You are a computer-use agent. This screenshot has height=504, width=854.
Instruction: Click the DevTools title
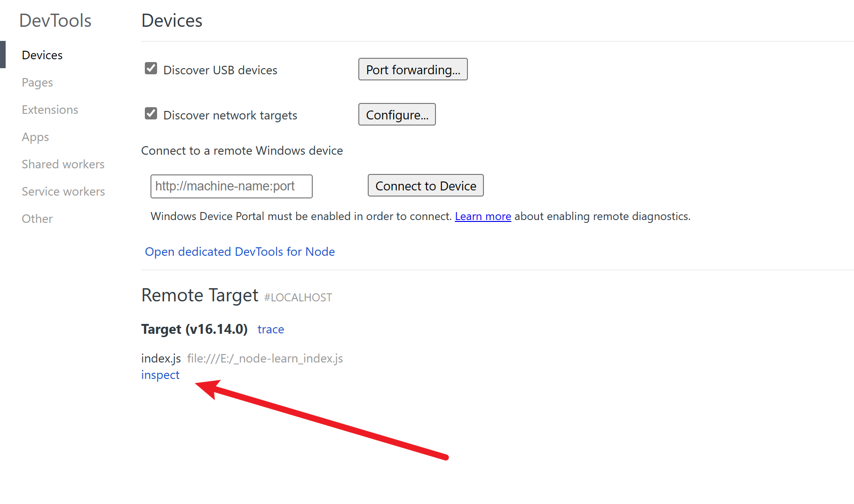point(55,21)
